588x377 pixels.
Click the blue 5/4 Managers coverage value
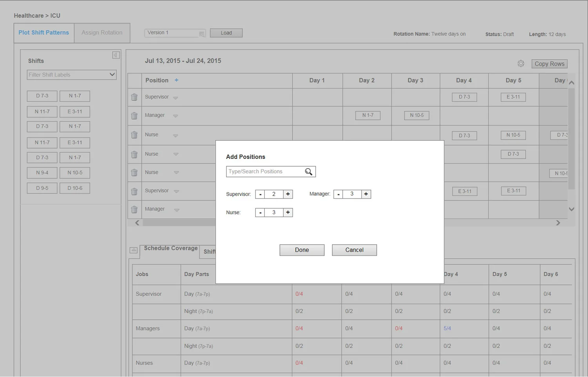point(447,329)
